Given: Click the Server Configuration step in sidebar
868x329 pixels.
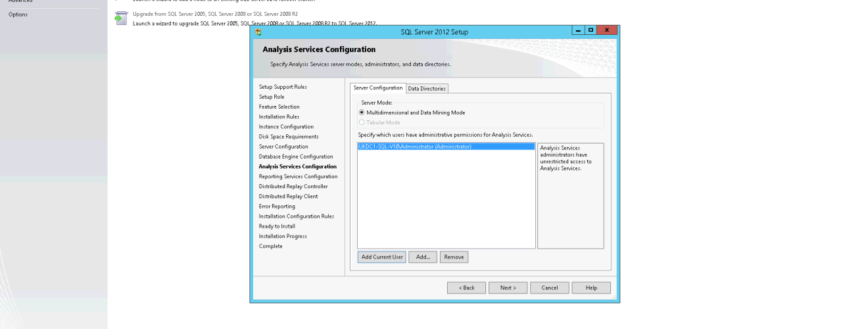Looking at the screenshot, I should (x=283, y=147).
